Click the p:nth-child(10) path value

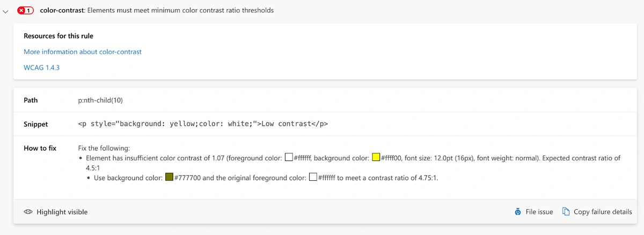pos(101,100)
